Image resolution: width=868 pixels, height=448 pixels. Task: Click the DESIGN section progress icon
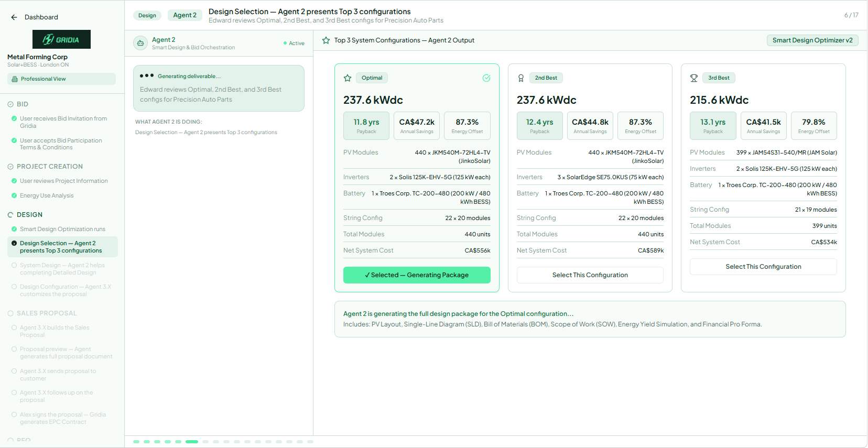click(x=10, y=215)
